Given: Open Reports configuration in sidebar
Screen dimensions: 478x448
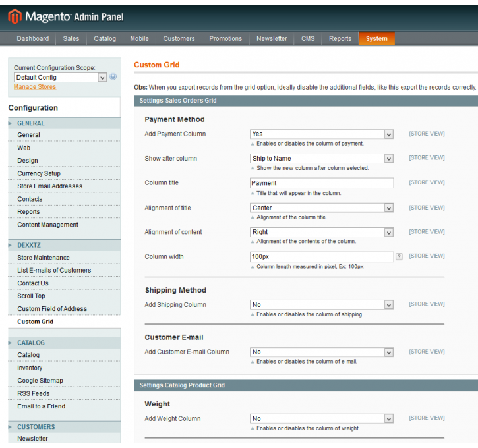Looking at the screenshot, I should pyautogui.click(x=65, y=211).
